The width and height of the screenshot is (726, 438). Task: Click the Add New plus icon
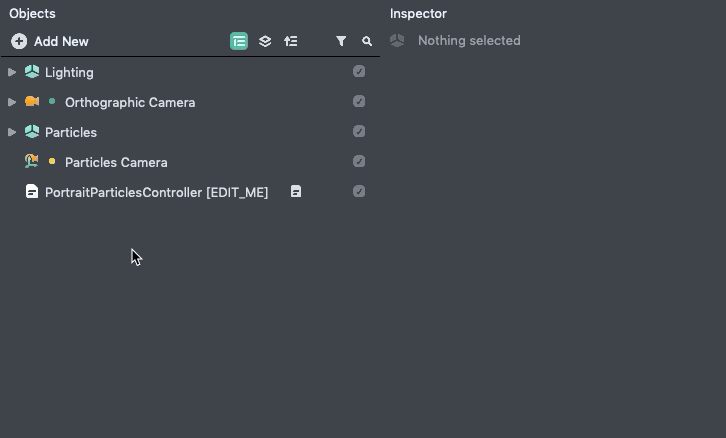click(x=19, y=41)
